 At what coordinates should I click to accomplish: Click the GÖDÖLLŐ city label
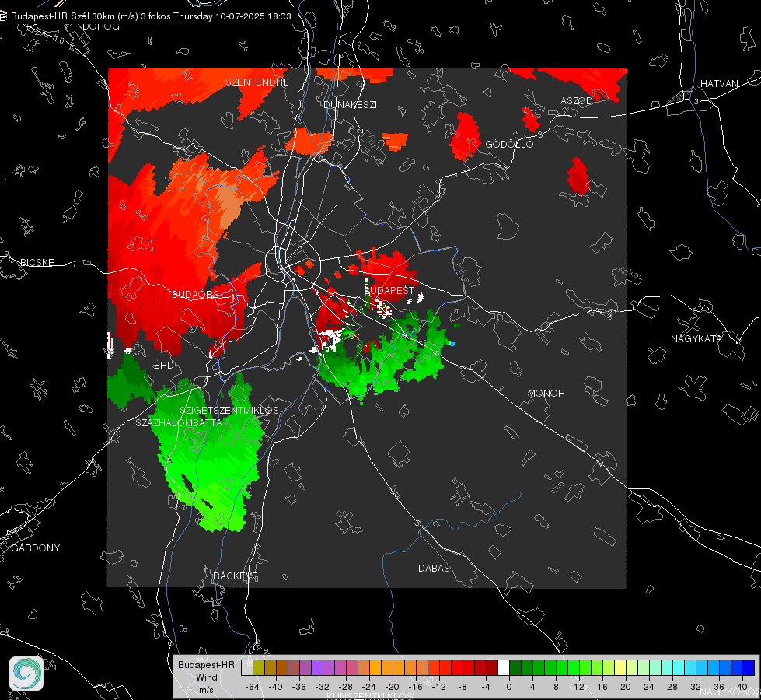tap(509, 144)
